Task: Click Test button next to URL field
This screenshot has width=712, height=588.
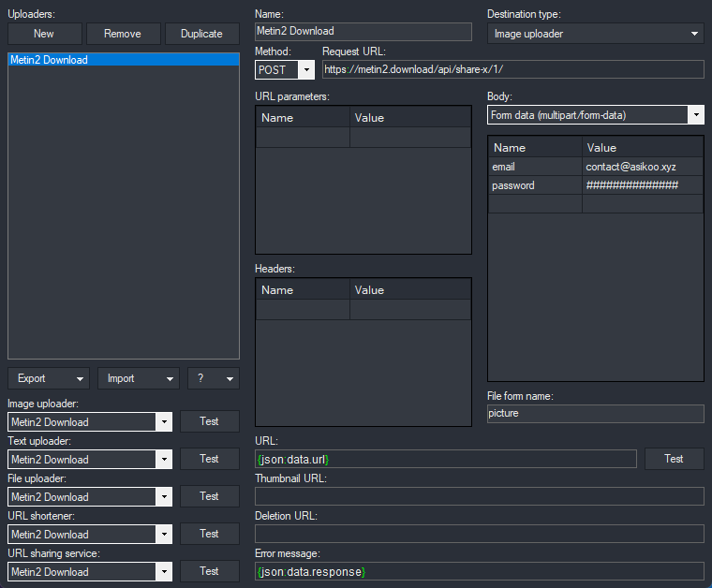Action: click(675, 459)
